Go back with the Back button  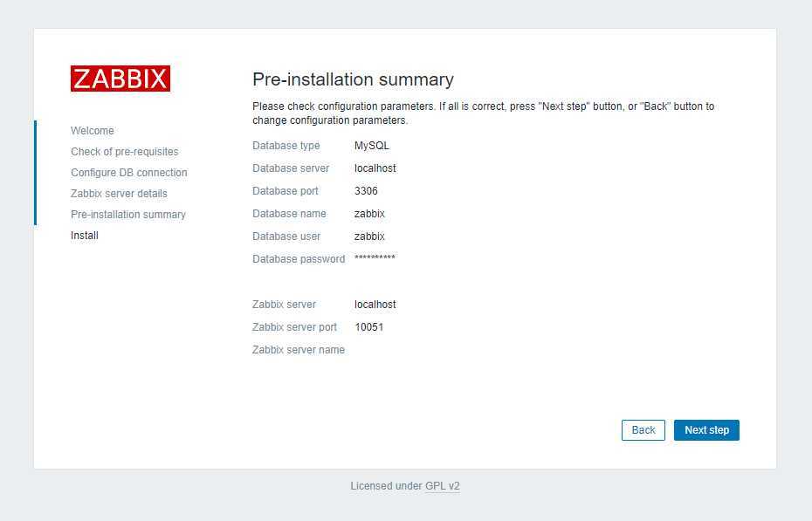coord(643,430)
